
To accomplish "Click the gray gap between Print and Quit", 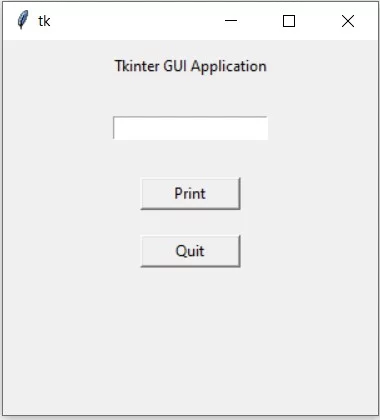I will [x=190, y=223].
